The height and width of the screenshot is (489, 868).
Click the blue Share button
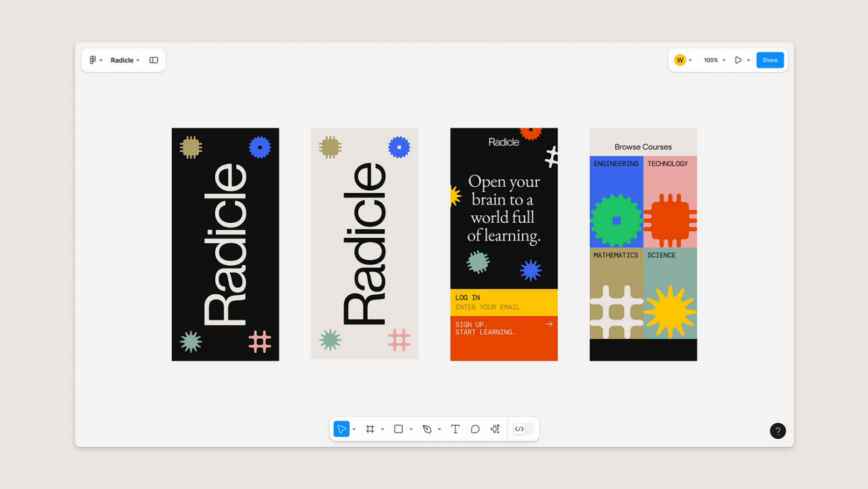[770, 60]
